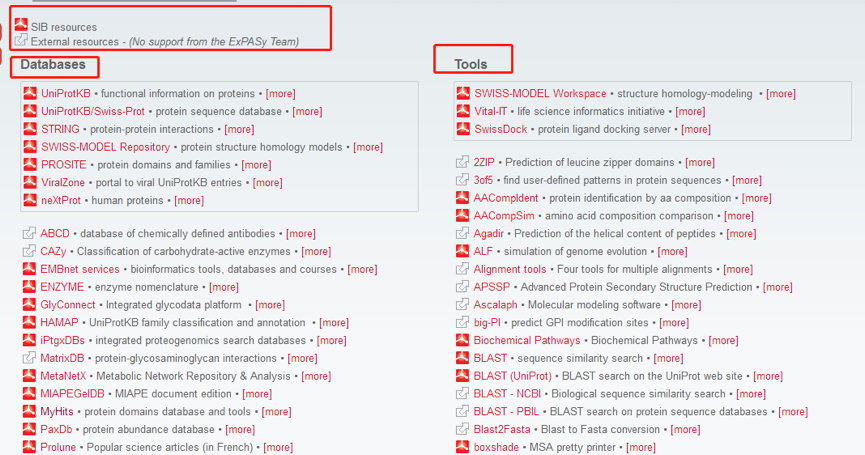The width and height of the screenshot is (865, 455).
Task: Click the SIB icon next to UniProtKB
Action: click(x=30, y=93)
